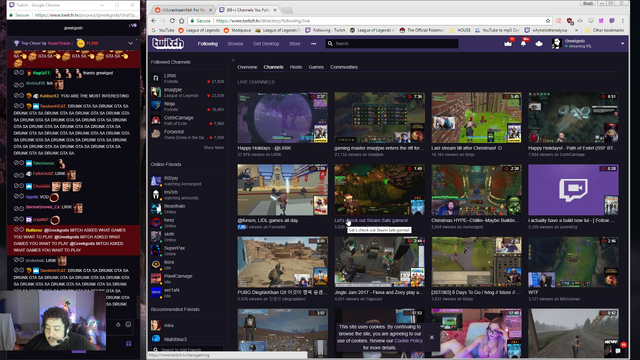Viewport: 640px width, 360px height.
Task: Open CohhCarnage avatar in Followed Channels
Action: [x=156, y=120]
